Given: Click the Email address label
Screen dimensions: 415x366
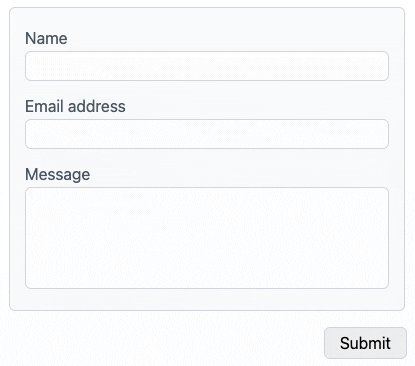Looking at the screenshot, I should point(75,106).
